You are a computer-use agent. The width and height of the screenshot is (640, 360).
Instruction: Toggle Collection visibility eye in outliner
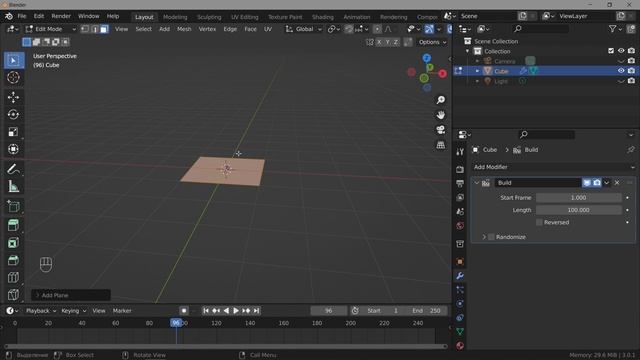coord(621,51)
